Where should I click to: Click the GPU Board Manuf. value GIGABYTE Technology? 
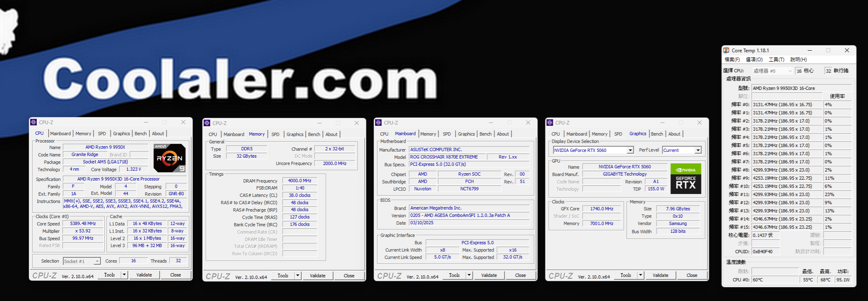click(x=624, y=174)
